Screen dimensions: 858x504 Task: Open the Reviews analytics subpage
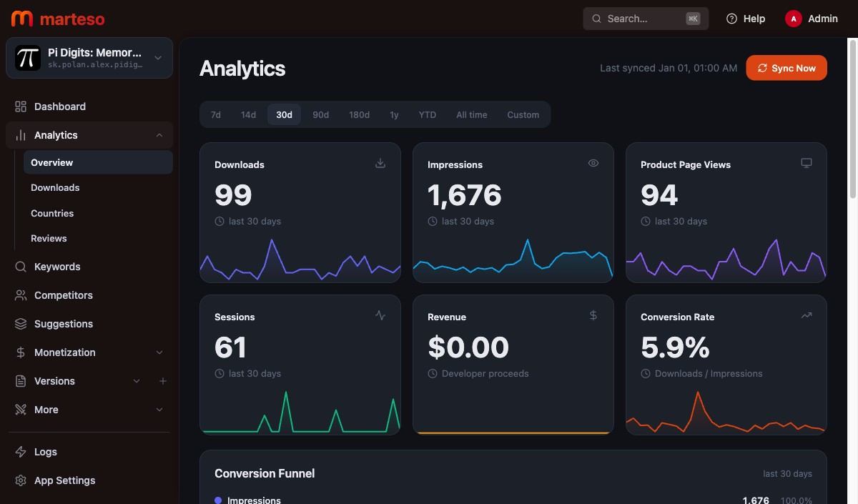pyautogui.click(x=98, y=238)
